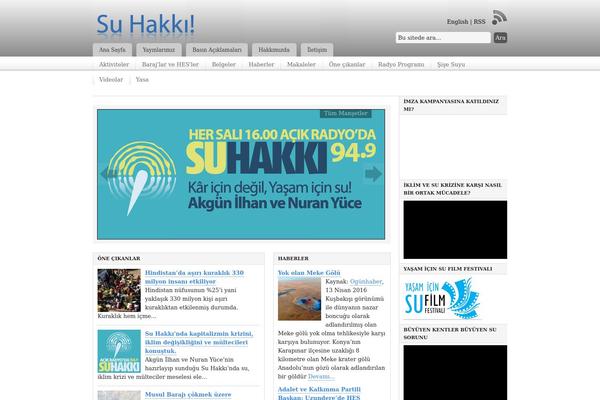Open 'Musul Barajı çökmek üzere' headline
This screenshot has width=600, height=400.
tap(188, 395)
